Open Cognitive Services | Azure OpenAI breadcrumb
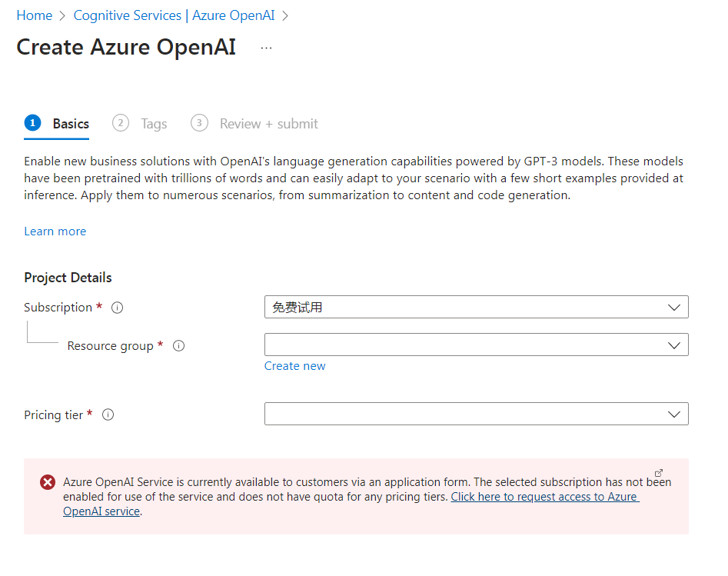The height and width of the screenshot is (576, 728). point(174,15)
